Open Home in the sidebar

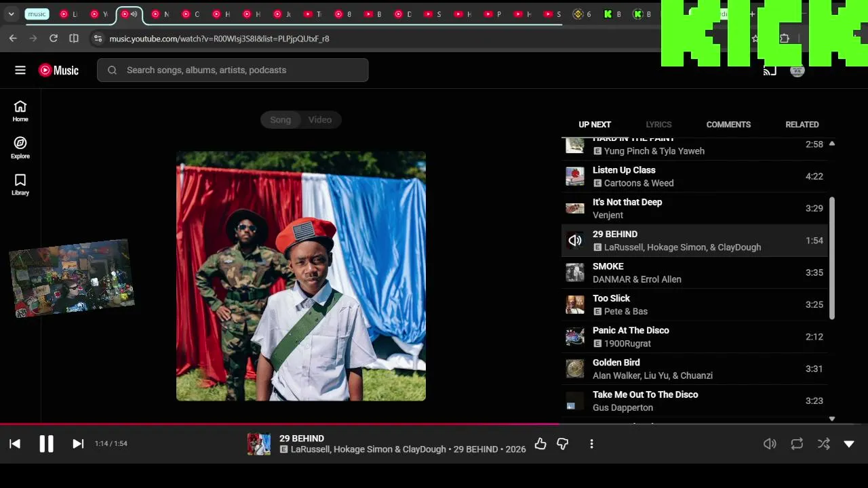point(20,111)
